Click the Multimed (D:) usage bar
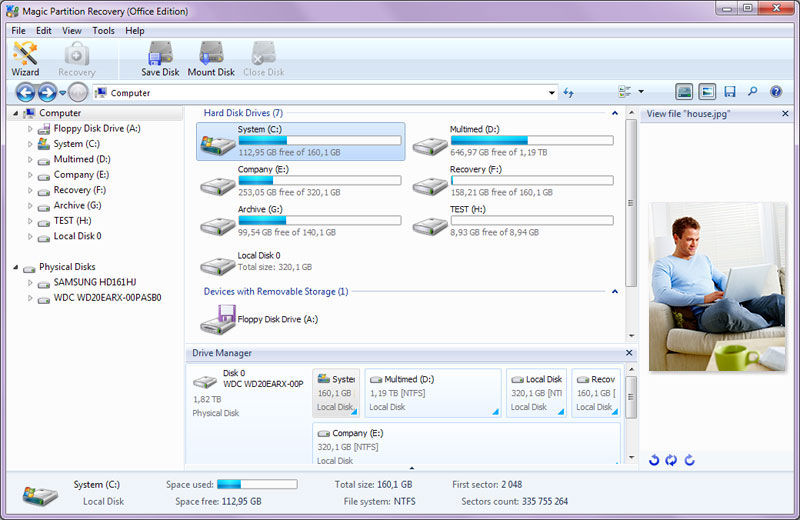 532,140
